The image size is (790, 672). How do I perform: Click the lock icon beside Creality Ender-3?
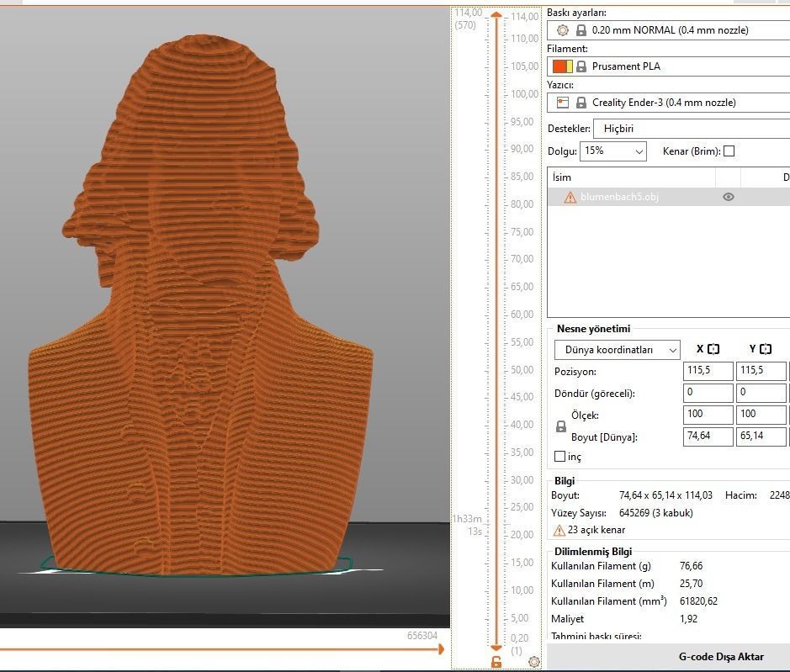point(581,103)
